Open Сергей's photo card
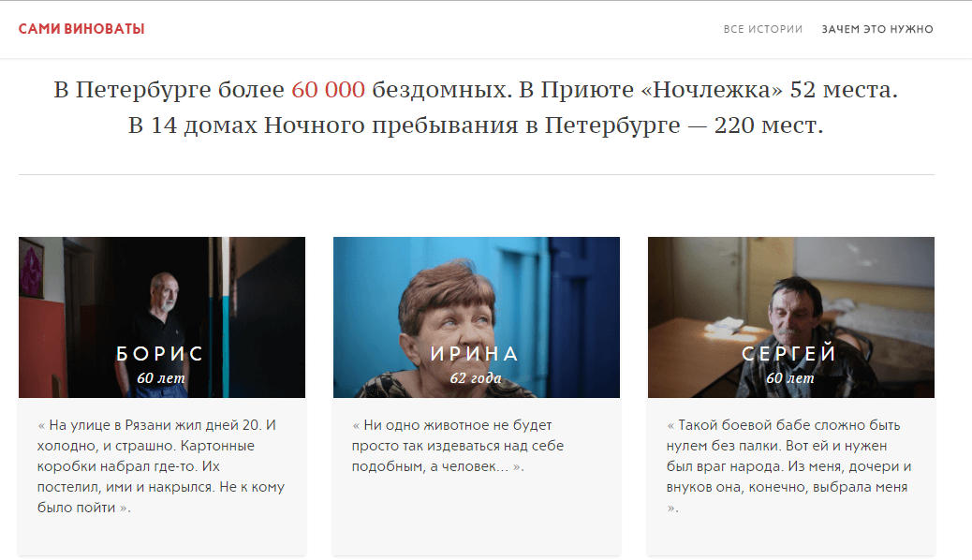 tap(791, 317)
